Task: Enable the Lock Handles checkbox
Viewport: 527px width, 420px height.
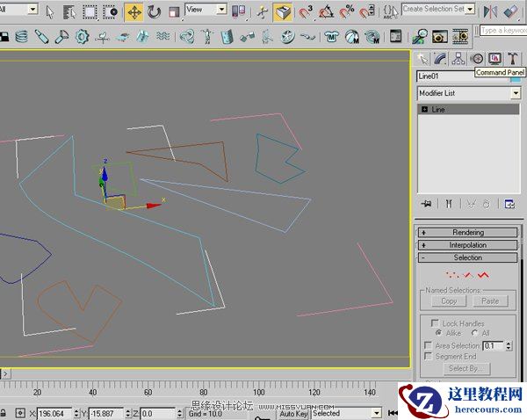Action: pyautogui.click(x=435, y=323)
